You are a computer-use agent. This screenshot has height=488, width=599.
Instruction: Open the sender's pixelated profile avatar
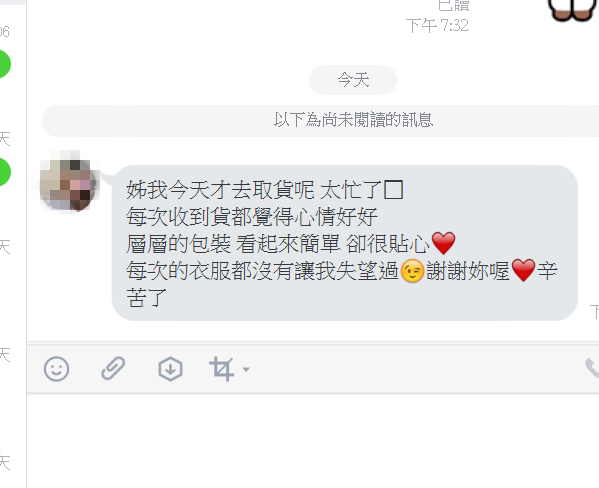(x=70, y=181)
